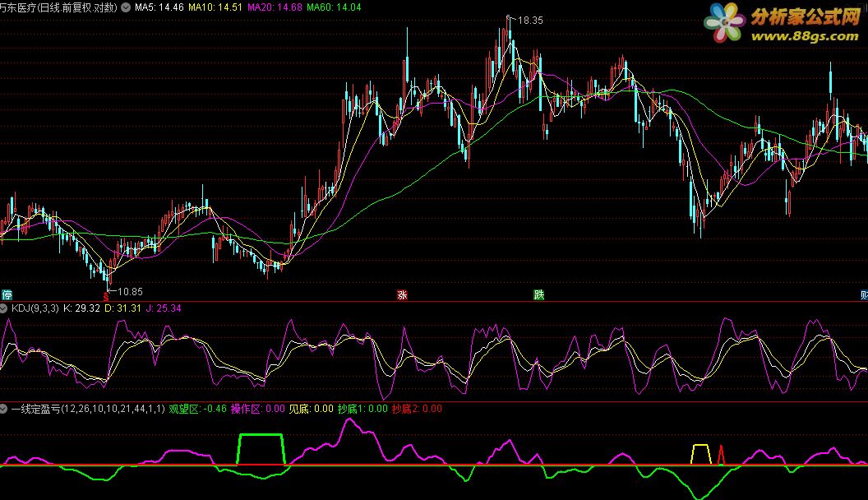Select the 见底: 0.00 value
The width and height of the screenshot is (868, 500).
pos(311,410)
